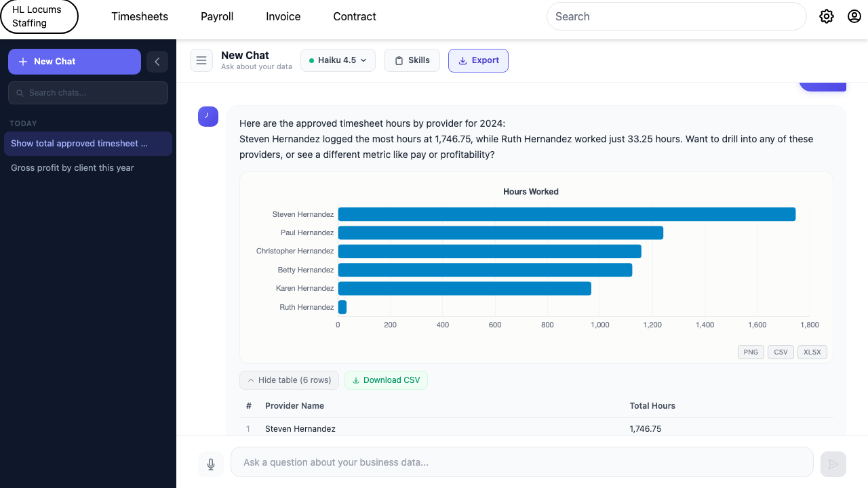Go to the Invoice menu
The width and height of the screenshot is (868, 488).
coord(283,16)
